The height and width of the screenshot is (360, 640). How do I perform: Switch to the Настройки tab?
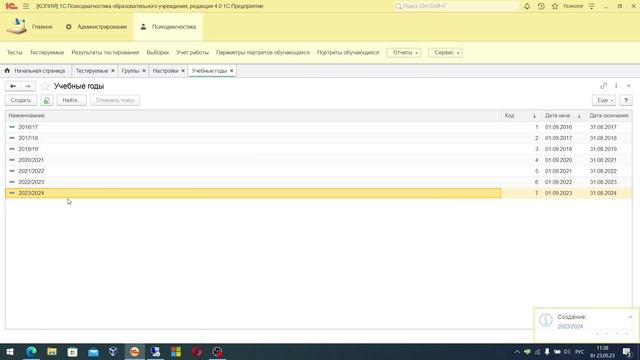165,71
